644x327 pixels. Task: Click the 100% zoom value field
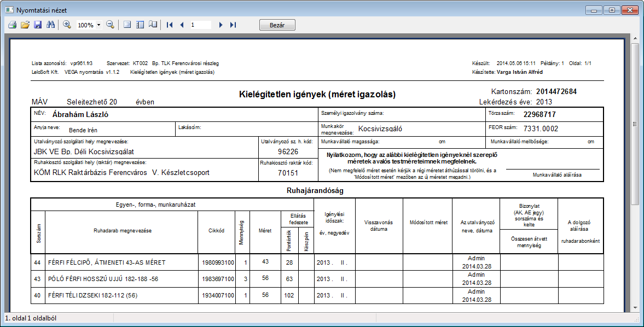pos(86,25)
